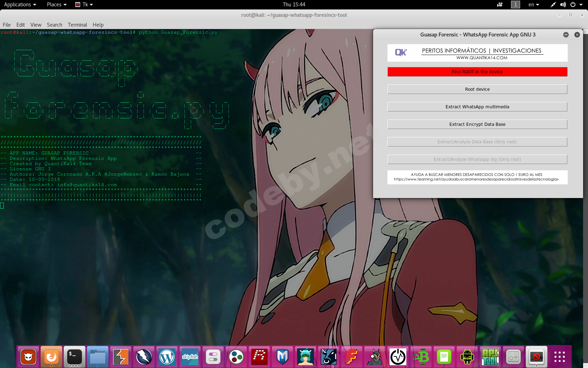
Task: Click the volume icon in the top bar
Action: click(563, 5)
